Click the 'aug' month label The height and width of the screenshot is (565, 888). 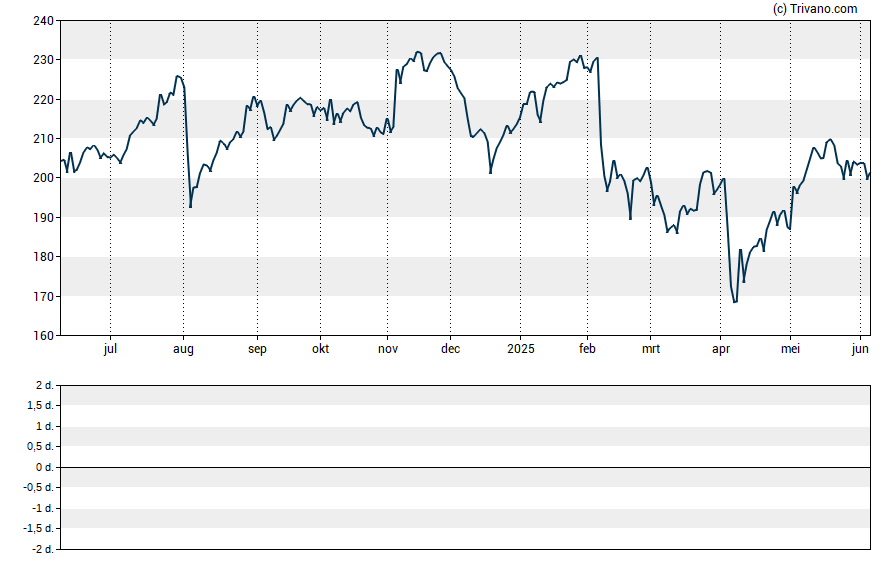(183, 349)
